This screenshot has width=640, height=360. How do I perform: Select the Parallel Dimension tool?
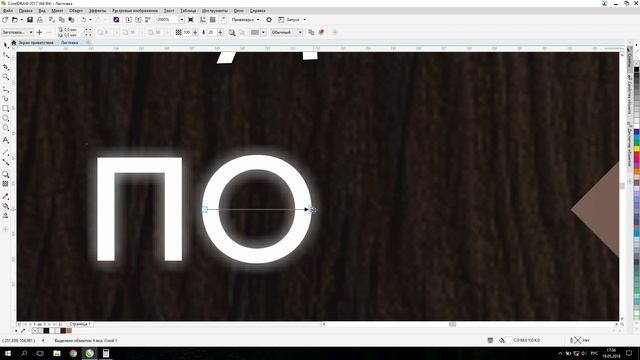pos(6,152)
